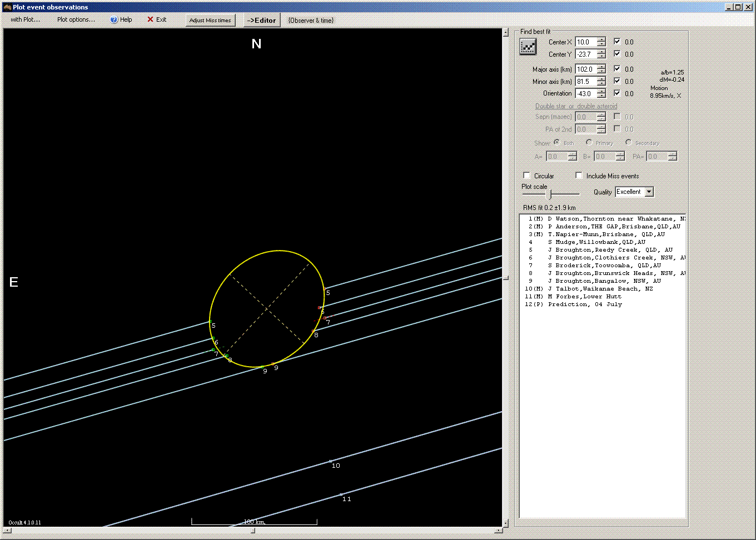Increase Orientation with up spinner arrow
756x540 pixels.
pos(601,91)
